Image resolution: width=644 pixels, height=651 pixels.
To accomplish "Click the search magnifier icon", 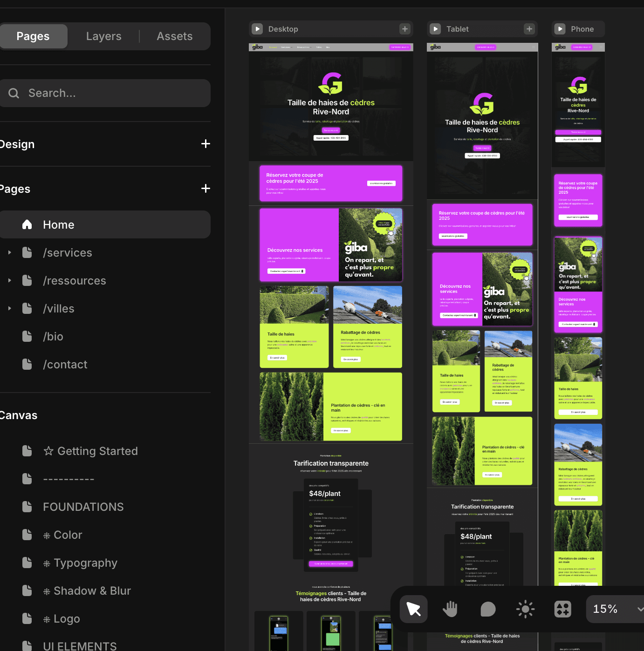I will pyautogui.click(x=14, y=93).
